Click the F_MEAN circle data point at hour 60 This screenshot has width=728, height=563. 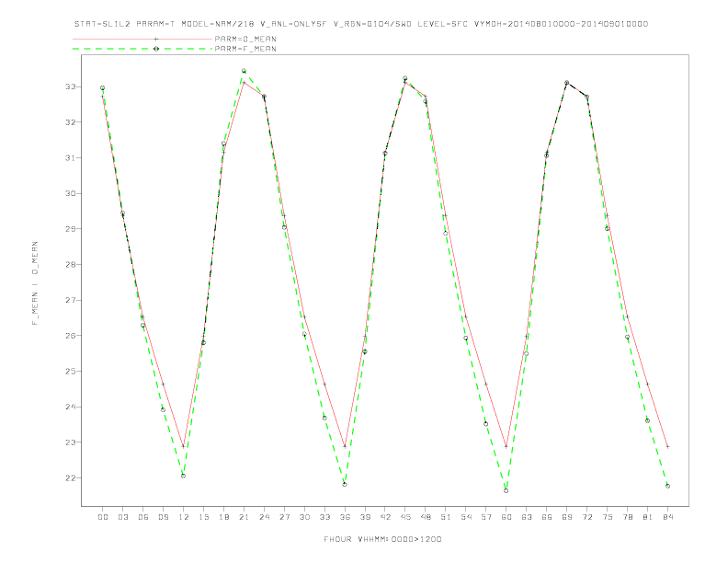506,490
